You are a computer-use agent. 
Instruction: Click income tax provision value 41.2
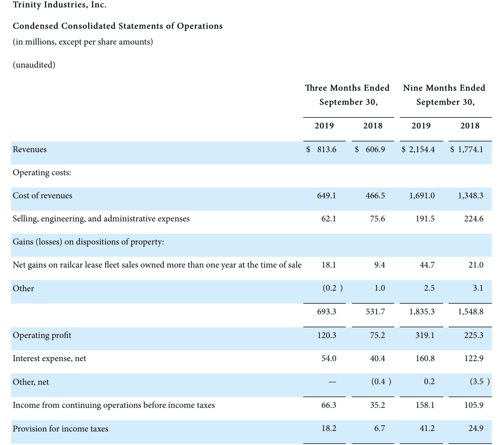tap(427, 428)
